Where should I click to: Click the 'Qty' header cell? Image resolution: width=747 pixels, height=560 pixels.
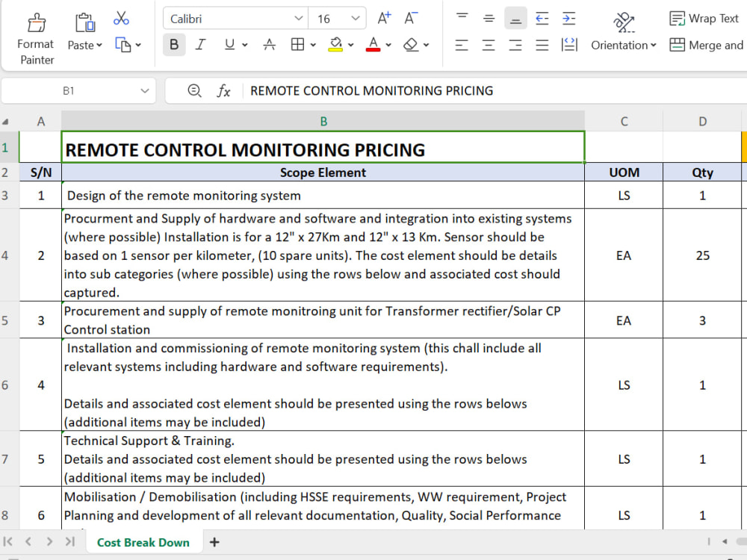pos(703,172)
